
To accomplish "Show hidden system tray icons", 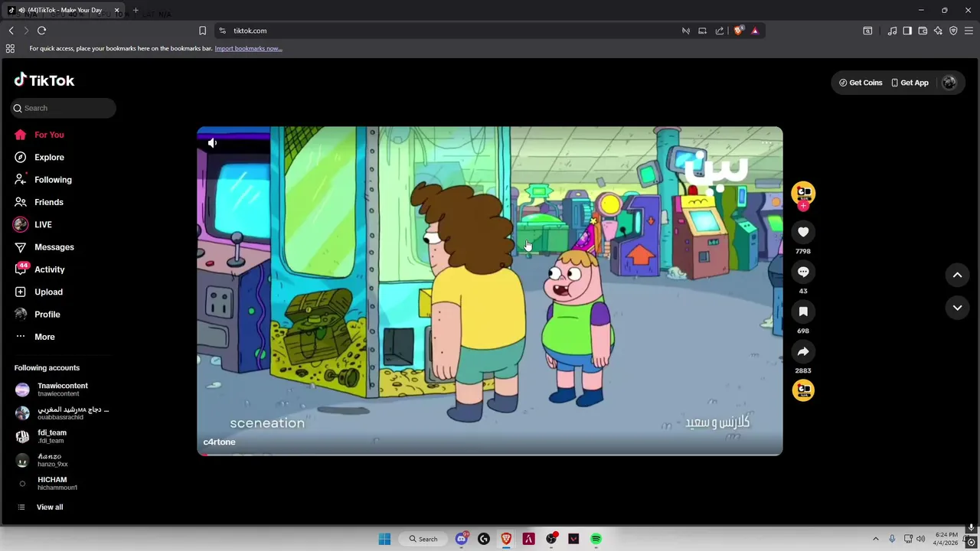I will (x=876, y=539).
